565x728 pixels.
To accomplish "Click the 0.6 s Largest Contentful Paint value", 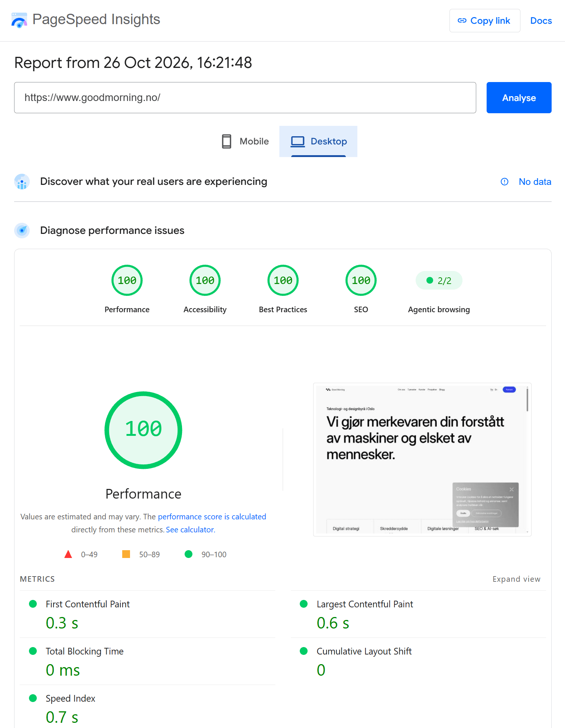I will (x=333, y=623).
